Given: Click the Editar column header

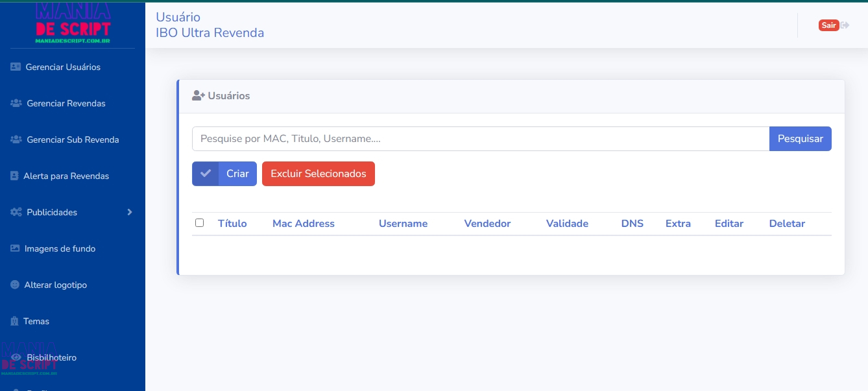Looking at the screenshot, I should (x=729, y=224).
